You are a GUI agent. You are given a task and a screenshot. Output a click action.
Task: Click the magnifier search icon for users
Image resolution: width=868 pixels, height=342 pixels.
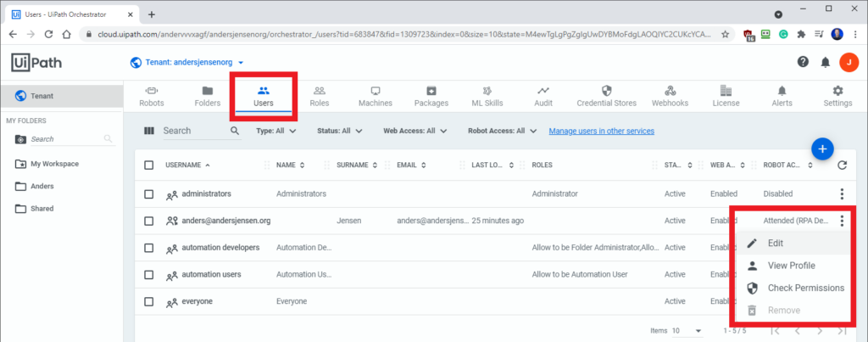pos(235,131)
